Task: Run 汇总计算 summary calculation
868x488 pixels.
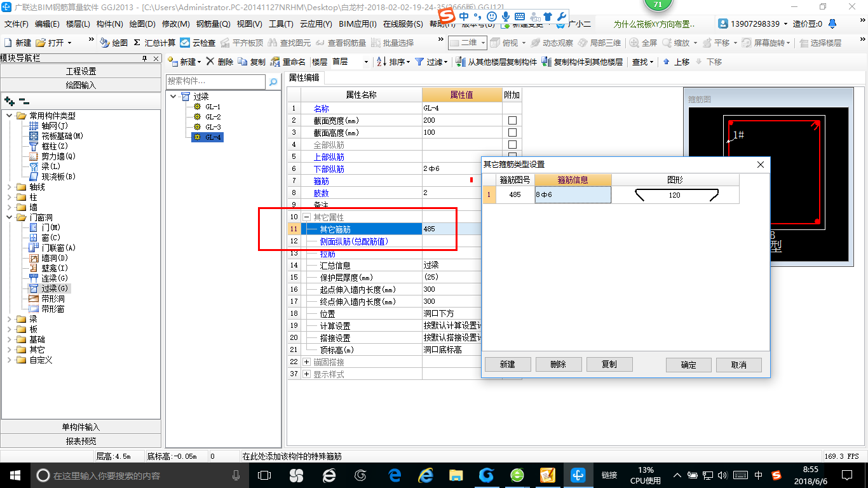Action: pos(154,43)
